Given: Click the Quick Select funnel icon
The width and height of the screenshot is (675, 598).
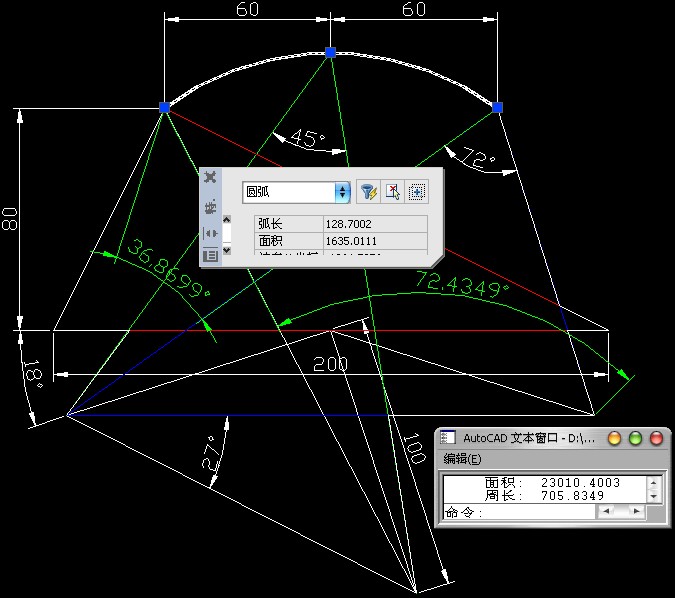Looking at the screenshot, I should point(368,192).
